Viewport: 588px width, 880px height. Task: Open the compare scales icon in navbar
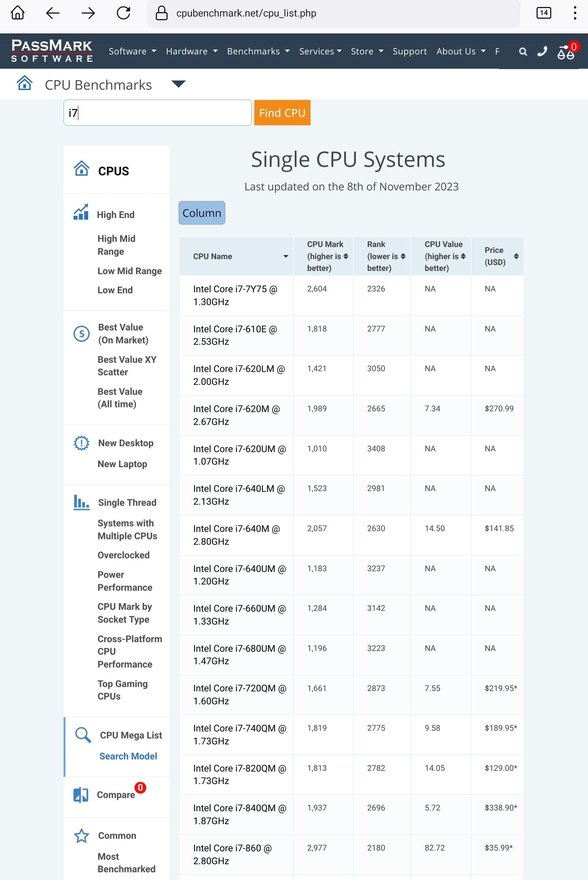point(566,52)
